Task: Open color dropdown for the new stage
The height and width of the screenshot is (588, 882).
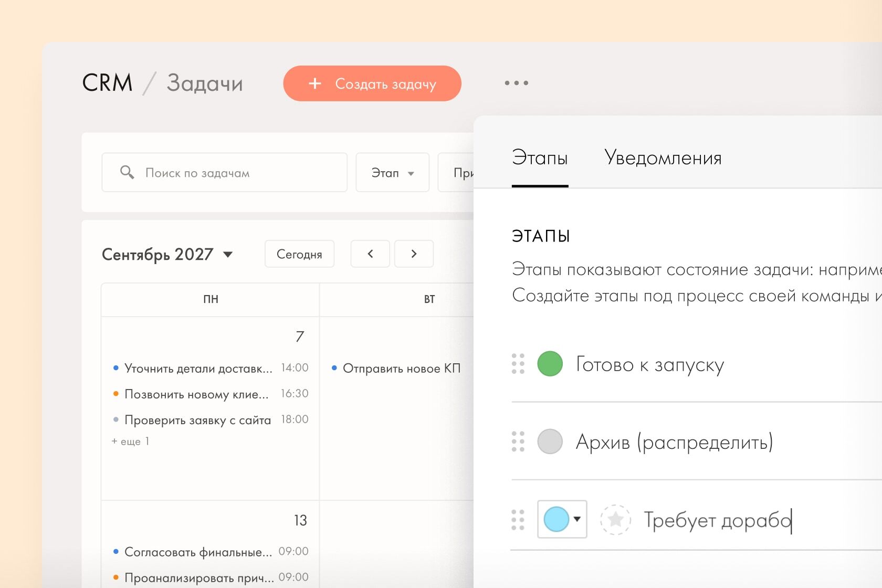Action: pyautogui.click(x=562, y=519)
